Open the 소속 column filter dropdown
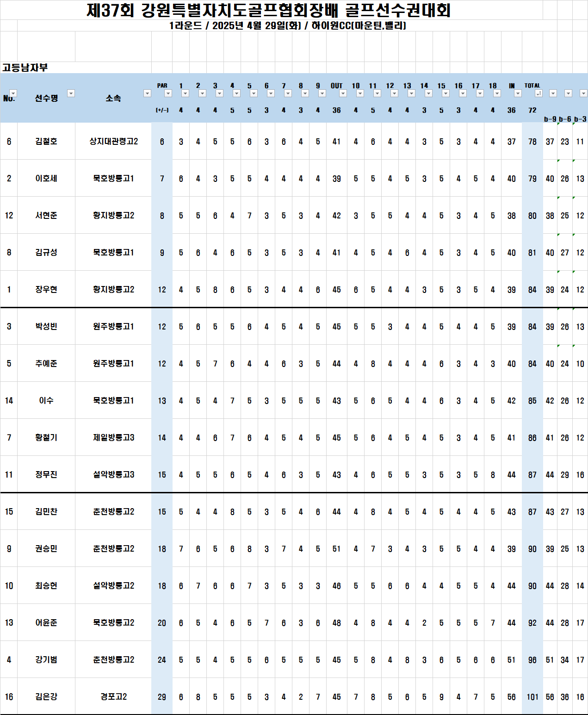Viewport: 588px width, 715px height. [148, 93]
